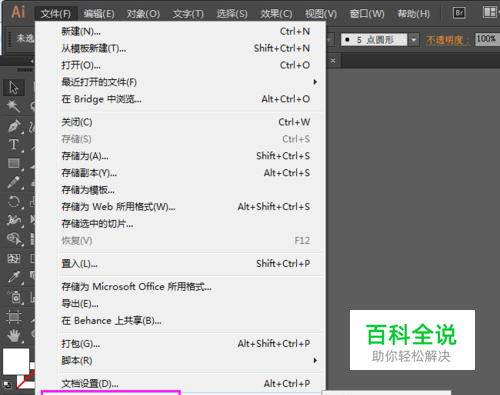Viewport: 500px width, 395px height.
Task: Click the Illustrator Ai logo
Action: 18,12
